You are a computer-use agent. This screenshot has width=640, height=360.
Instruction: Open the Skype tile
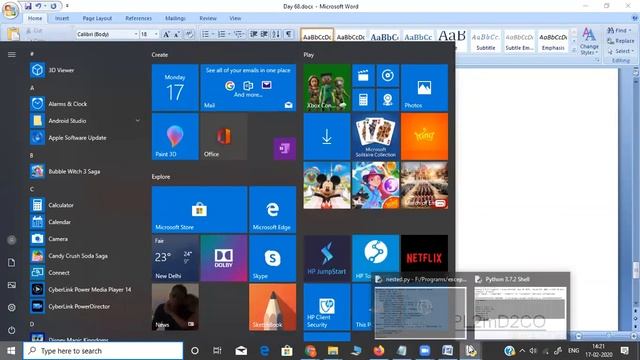(x=272, y=258)
